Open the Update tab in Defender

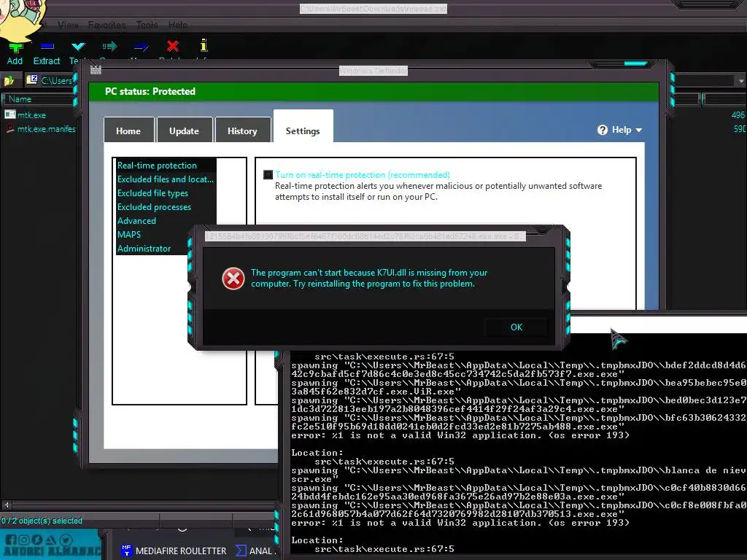click(x=184, y=131)
